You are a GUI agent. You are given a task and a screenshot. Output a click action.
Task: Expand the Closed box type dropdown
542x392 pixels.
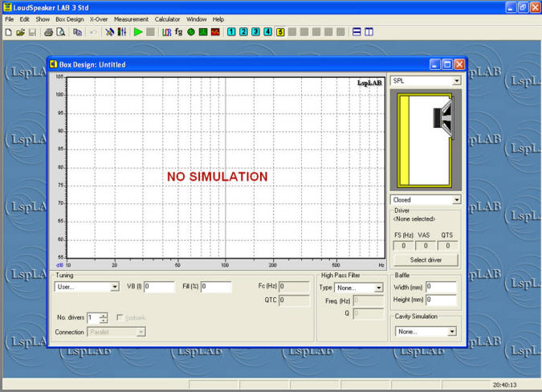click(457, 200)
